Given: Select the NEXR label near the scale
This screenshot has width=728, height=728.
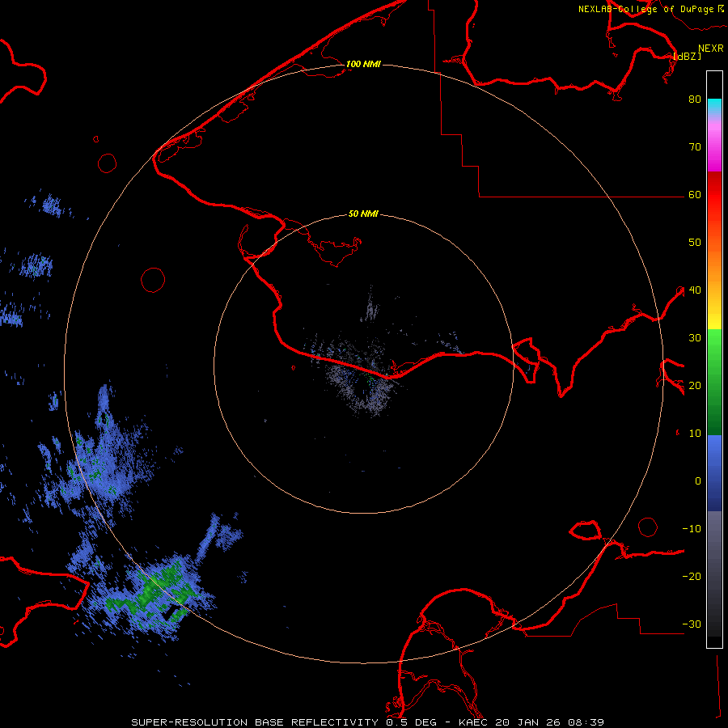Looking at the screenshot, I should point(710,49).
